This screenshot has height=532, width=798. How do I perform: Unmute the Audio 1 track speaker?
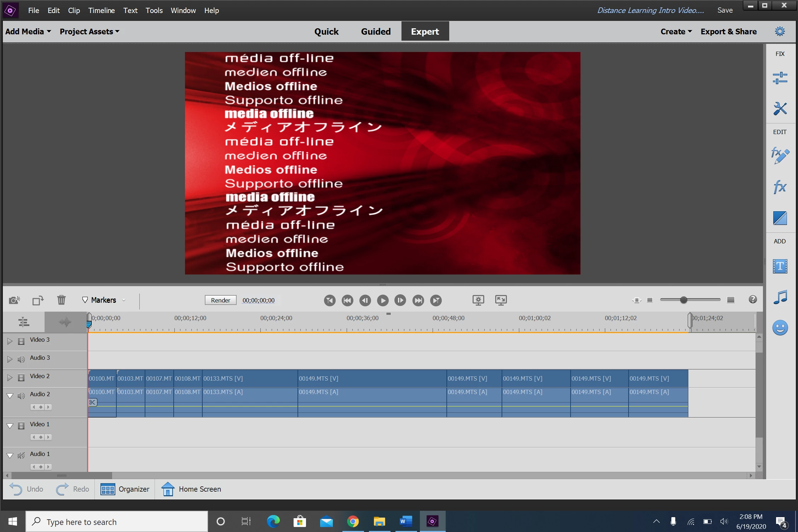pos(21,455)
